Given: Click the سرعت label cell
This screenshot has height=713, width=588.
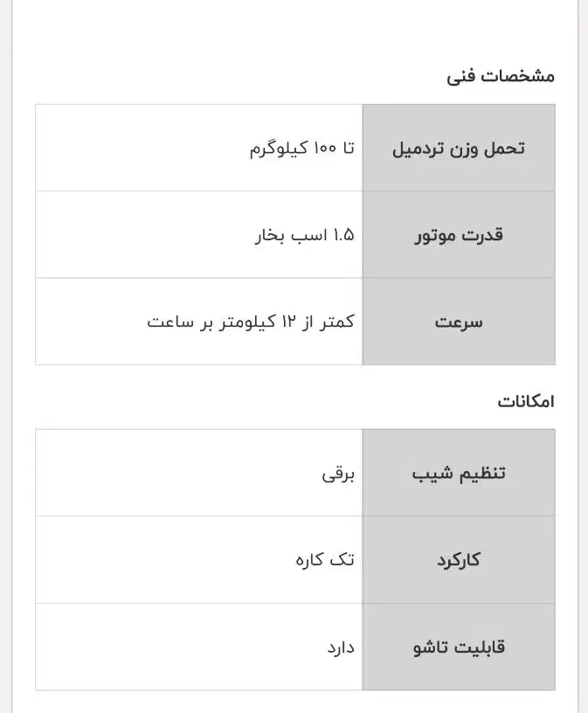Looking at the screenshot, I should [459, 322].
